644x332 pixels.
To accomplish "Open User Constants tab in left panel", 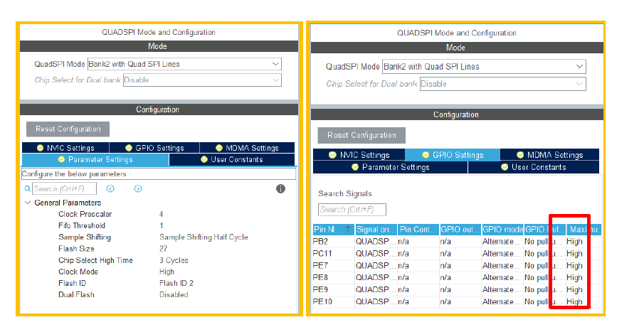I will [x=232, y=159].
